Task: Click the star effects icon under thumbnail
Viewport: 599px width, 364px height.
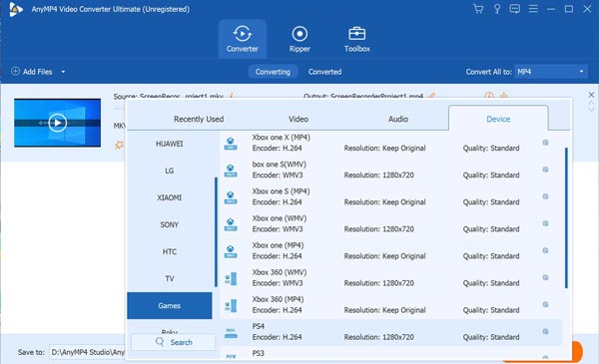Action: click(x=119, y=145)
